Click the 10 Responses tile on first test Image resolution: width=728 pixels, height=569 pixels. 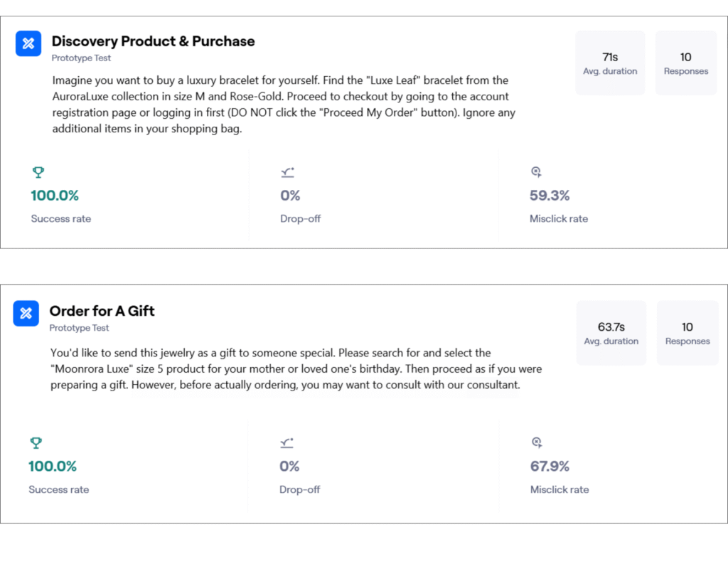coord(685,63)
